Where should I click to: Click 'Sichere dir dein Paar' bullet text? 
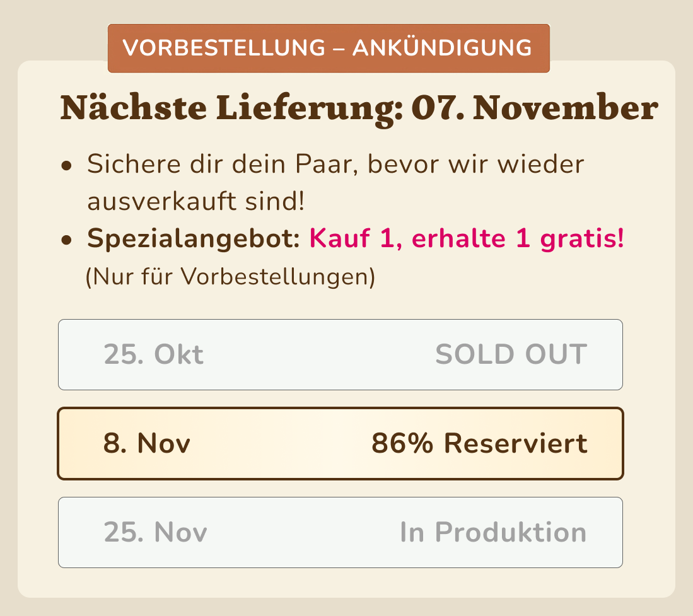335,165
